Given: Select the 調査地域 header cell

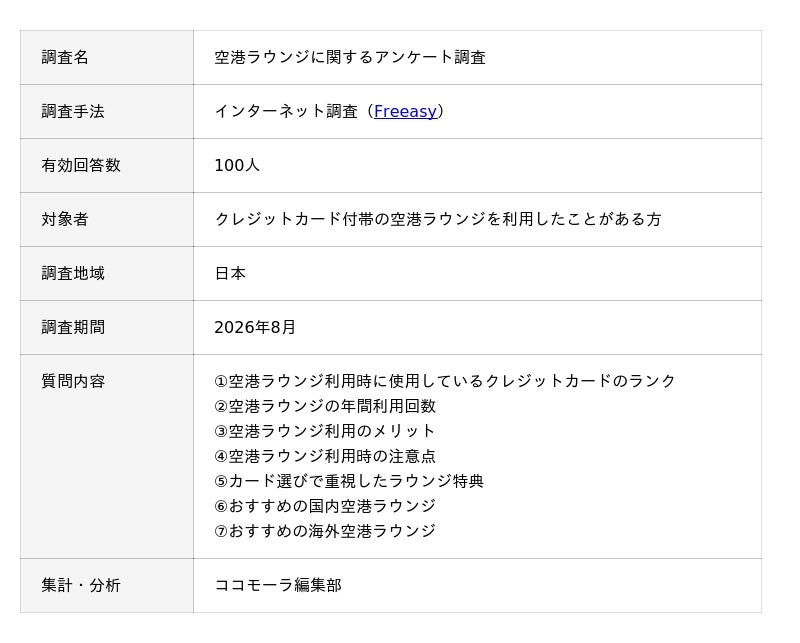Looking at the screenshot, I should coord(107,274).
